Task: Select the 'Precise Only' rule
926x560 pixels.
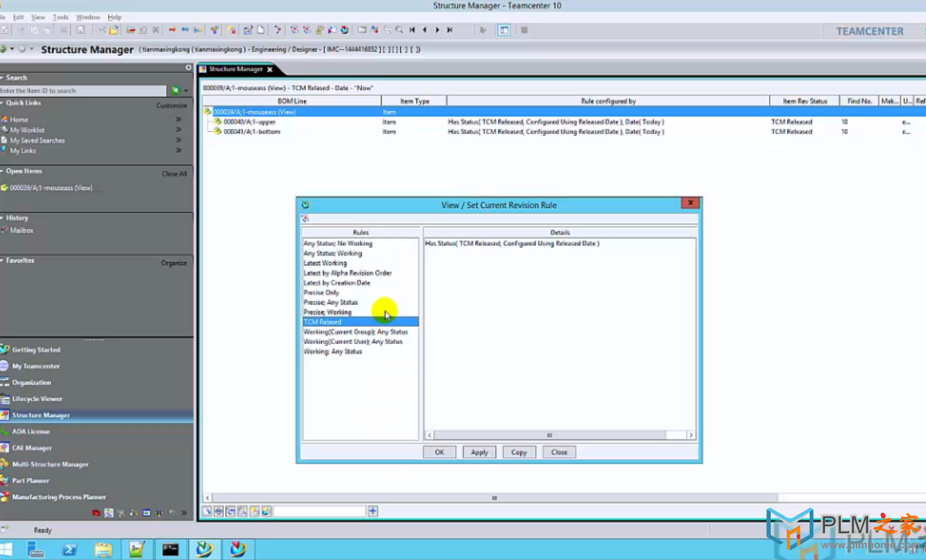Action: click(x=321, y=292)
